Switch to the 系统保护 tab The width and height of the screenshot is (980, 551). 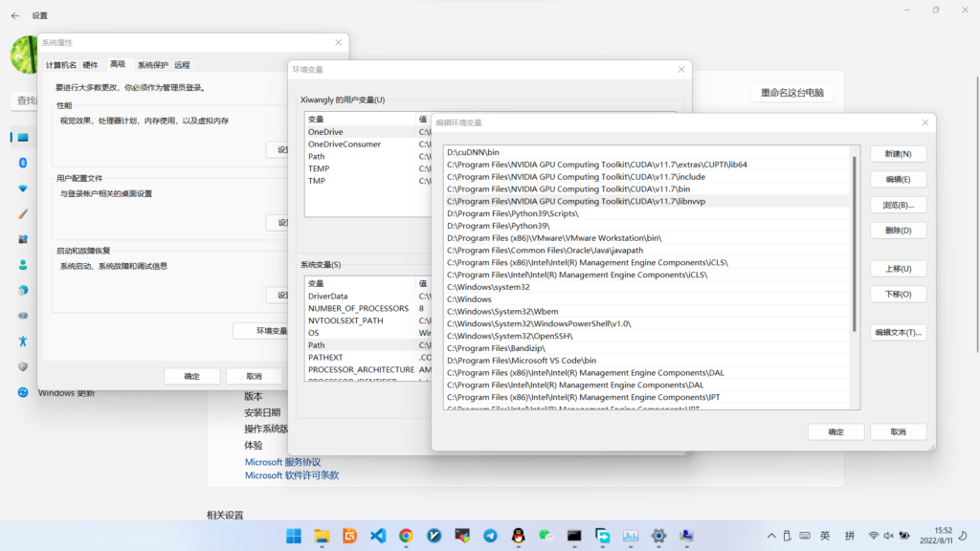(153, 65)
